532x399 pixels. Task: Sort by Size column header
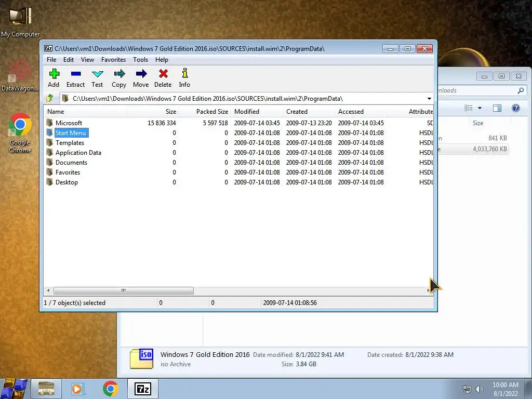153,111
